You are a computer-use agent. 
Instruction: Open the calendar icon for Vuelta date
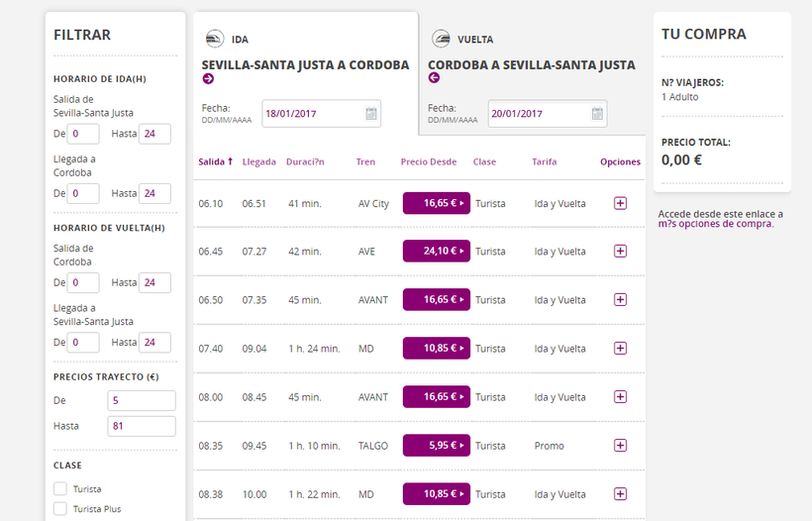(x=597, y=114)
